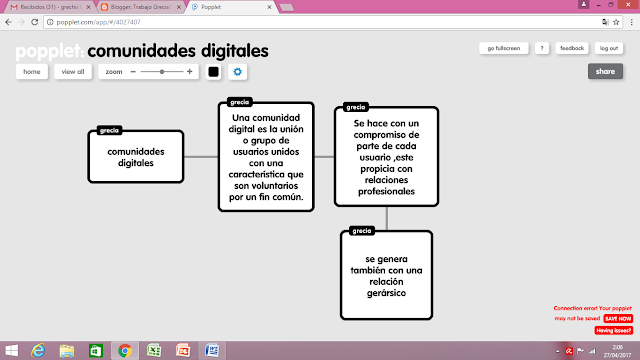This screenshot has height=360, width=640.
Task: Show hidden system tray icons
Action: point(558,351)
